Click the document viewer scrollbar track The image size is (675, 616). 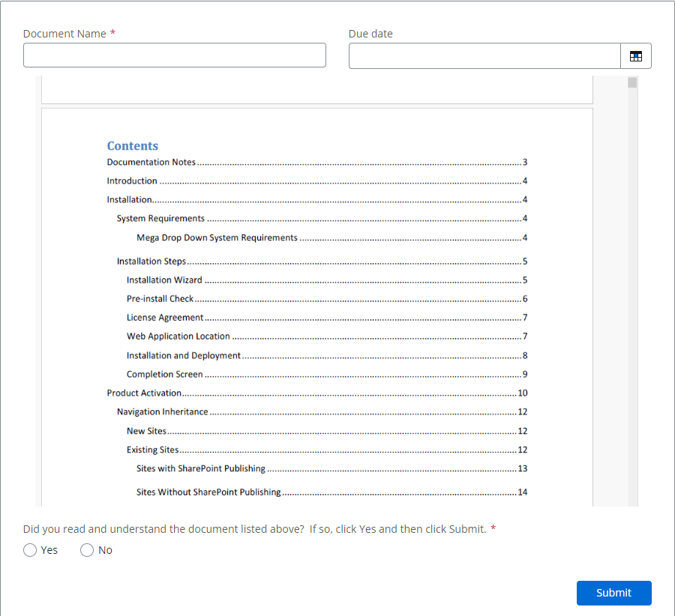tap(632, 300)
